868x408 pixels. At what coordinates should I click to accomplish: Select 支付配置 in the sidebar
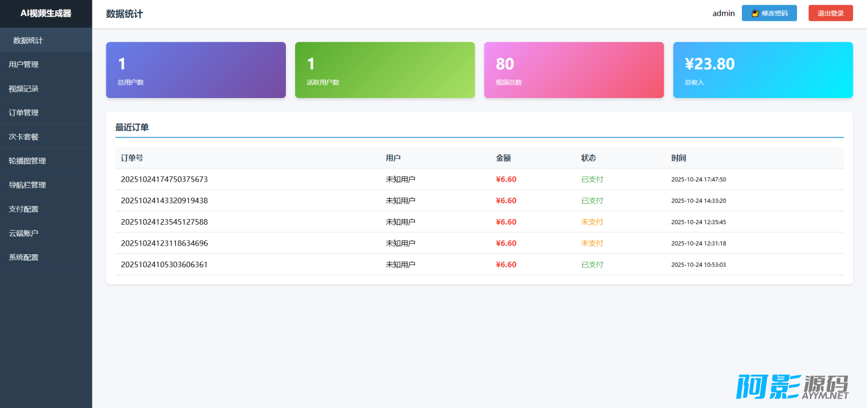(23, 209)
